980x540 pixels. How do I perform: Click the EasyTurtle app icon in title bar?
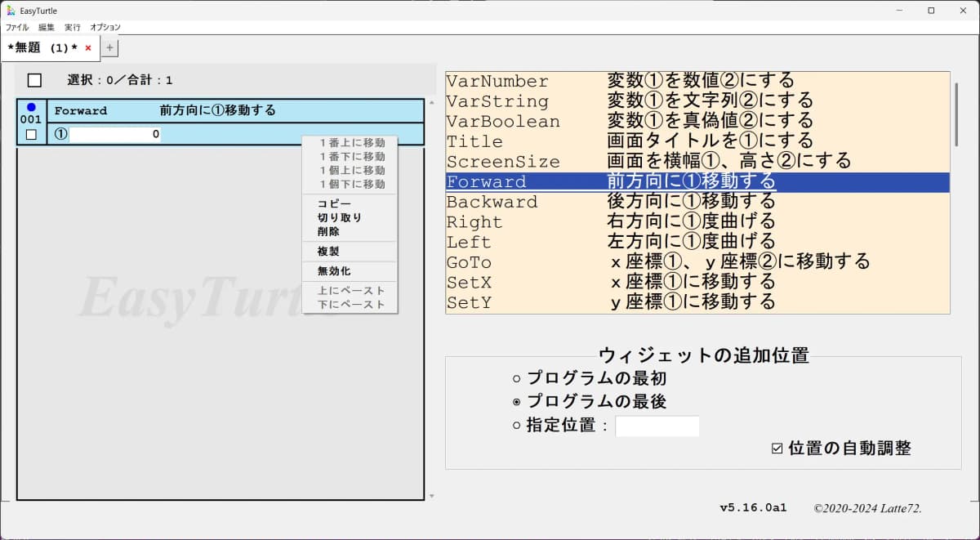(10, 11)
